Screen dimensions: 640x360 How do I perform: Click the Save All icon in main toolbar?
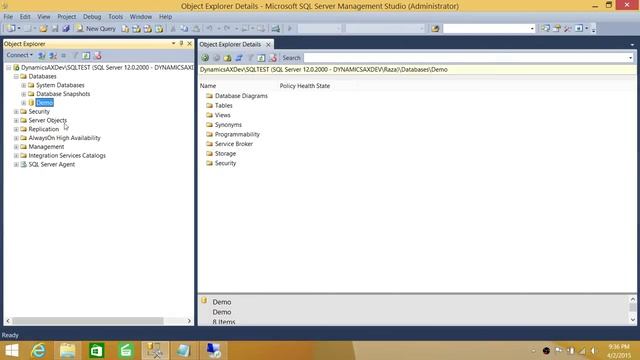coord(66,29)
